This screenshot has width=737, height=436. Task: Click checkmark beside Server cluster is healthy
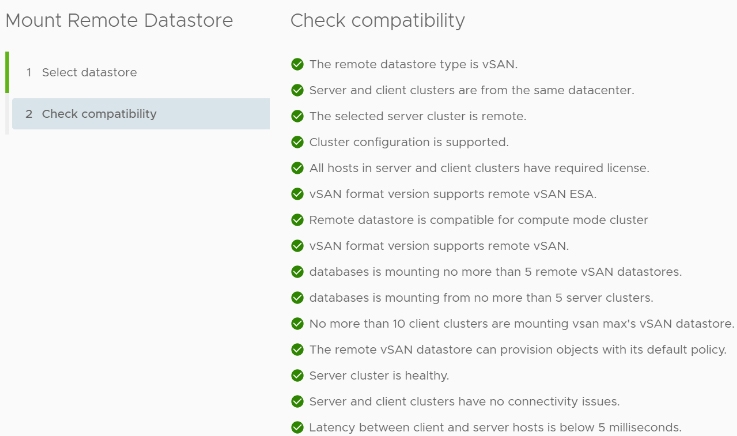(x=297, y=375)
